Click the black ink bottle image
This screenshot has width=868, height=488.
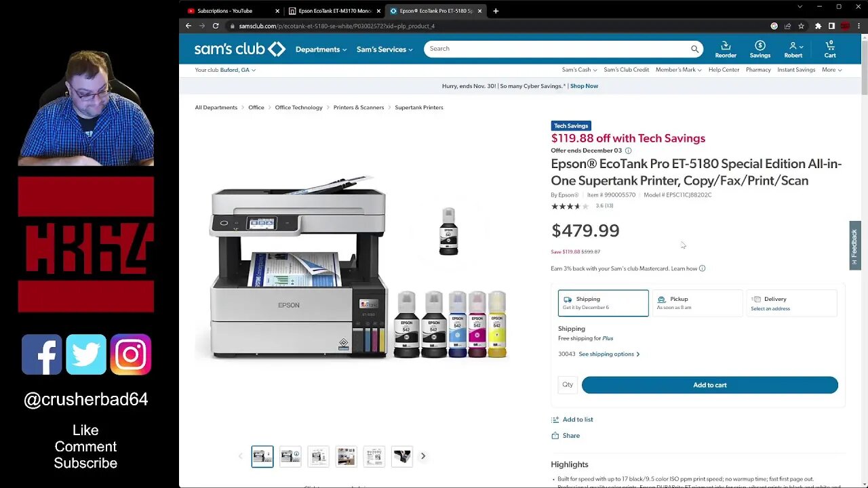448,231
